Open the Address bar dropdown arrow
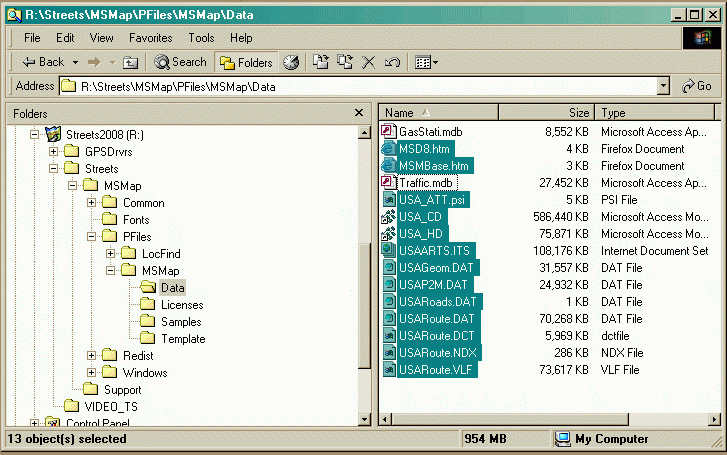 pos(663,86)
